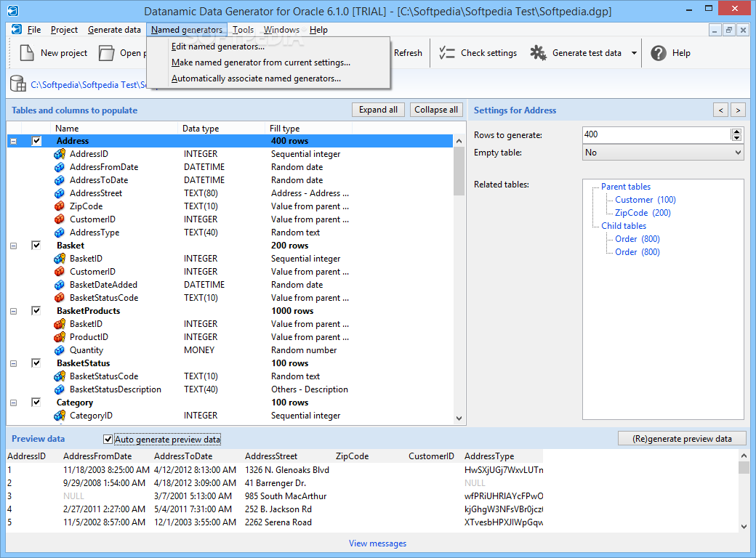Uncheck the Basket table checkbox
The width and height of the screenshot is (756, 558).
point(36,246)
